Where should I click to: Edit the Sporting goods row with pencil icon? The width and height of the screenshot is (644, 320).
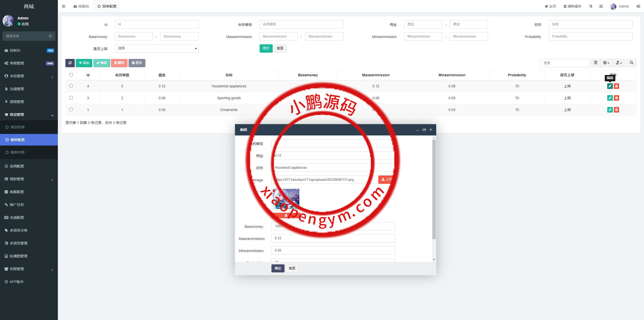coord(610,98)
